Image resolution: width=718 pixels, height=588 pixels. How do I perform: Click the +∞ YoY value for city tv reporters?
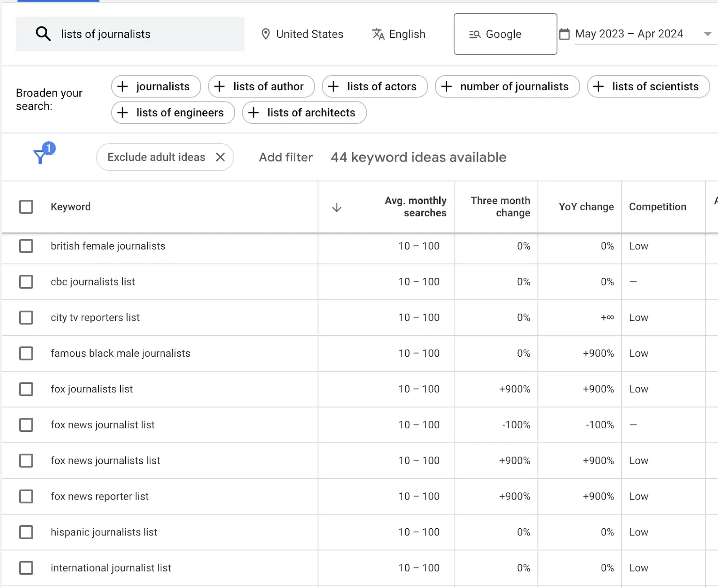coord(608,318)
